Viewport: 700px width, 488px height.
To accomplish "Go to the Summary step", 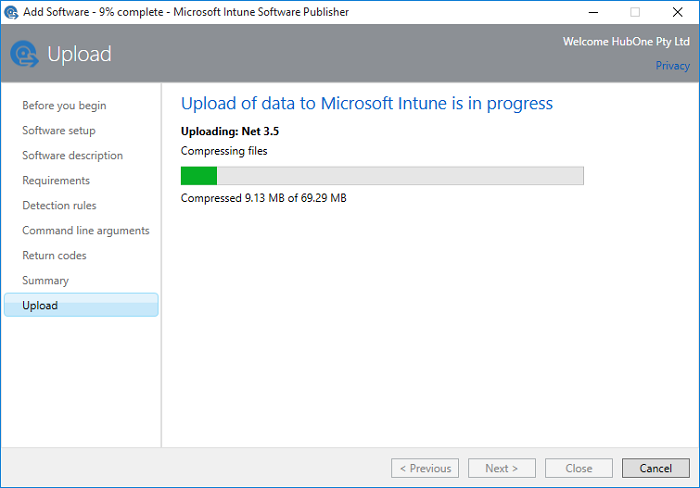I will (x=46, y=280).
